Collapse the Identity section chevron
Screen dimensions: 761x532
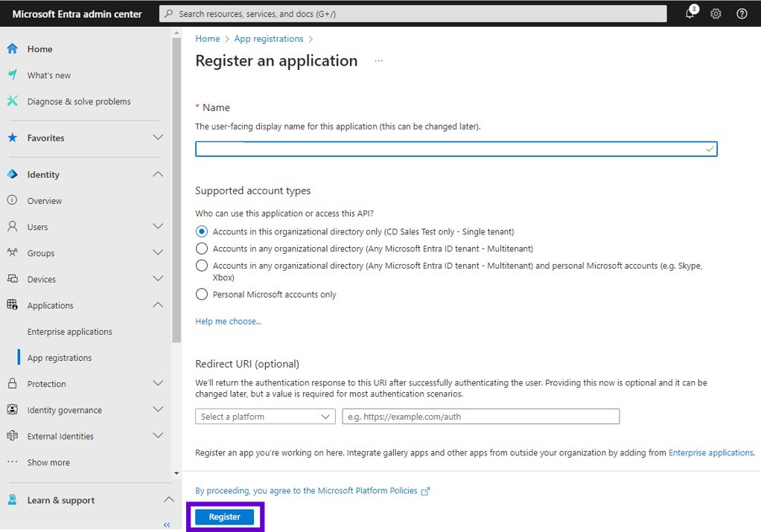pyautogui.click(x=158, y=174)
